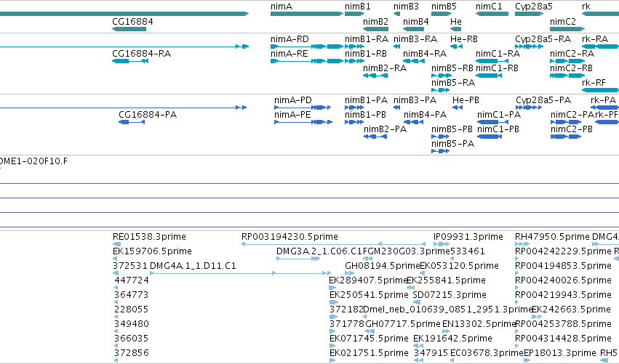
Task: Click EST RP003194230.5prime
Action: click(333, 244)
